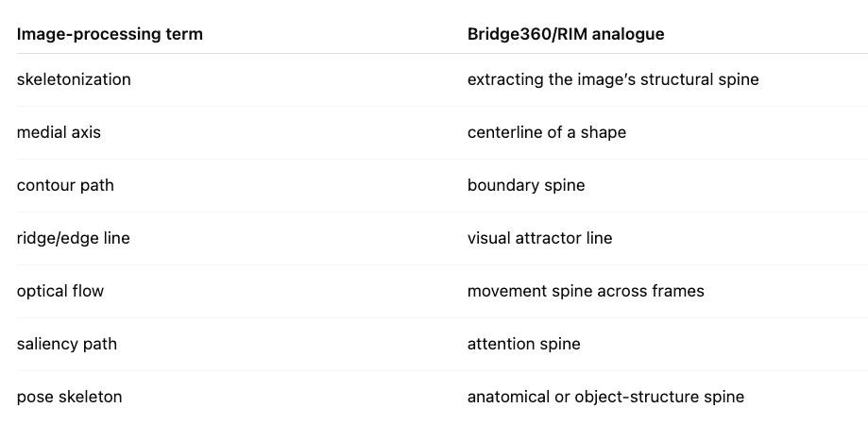Select the centerline of a shape cell
The height and width of the screenshot is (442, 868).
[546, 133]
